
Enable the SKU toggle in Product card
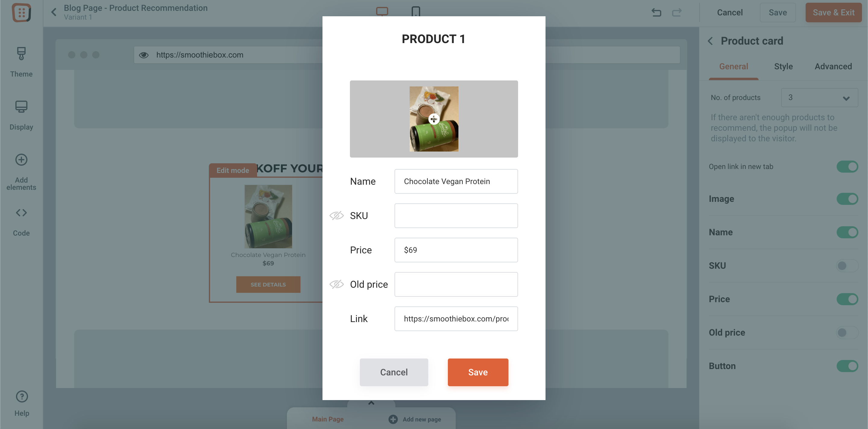click(x=847, y=266)
